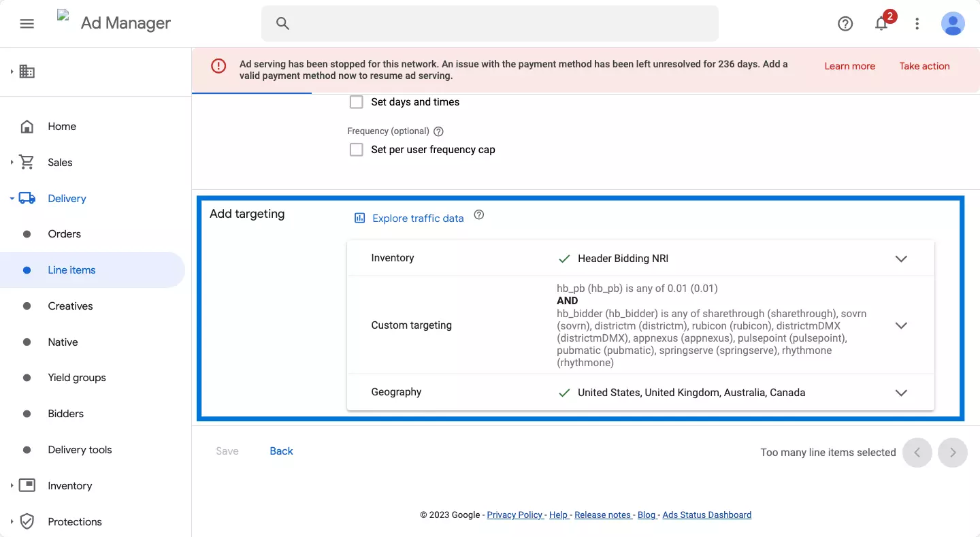This screenshot has height=537, width=980.
Task: Expand the Protections menu arrow
Action: point(12,522)
